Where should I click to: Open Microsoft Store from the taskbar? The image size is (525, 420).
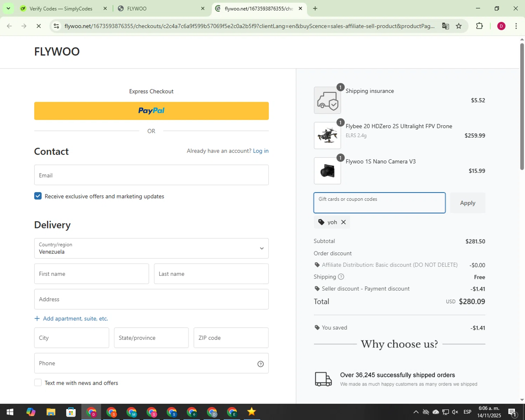71,412
